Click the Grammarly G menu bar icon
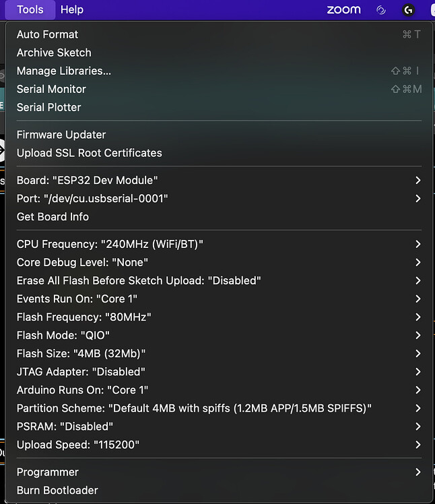 [x=408, y=10]
